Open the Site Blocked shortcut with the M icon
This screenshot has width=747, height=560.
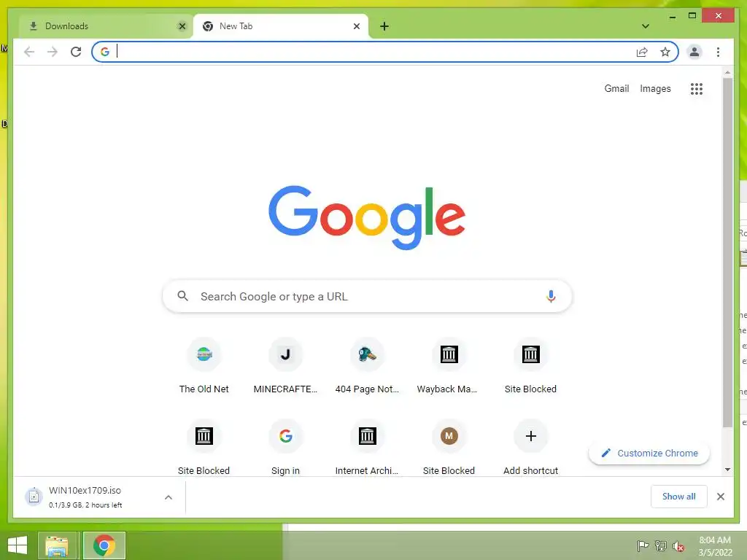tap(449, 447)
